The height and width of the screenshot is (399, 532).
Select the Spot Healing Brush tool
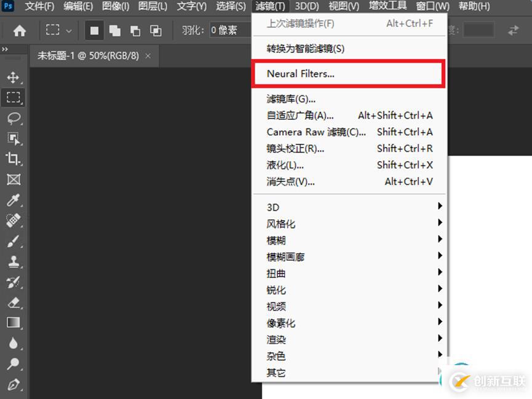[x=14, y=221]
